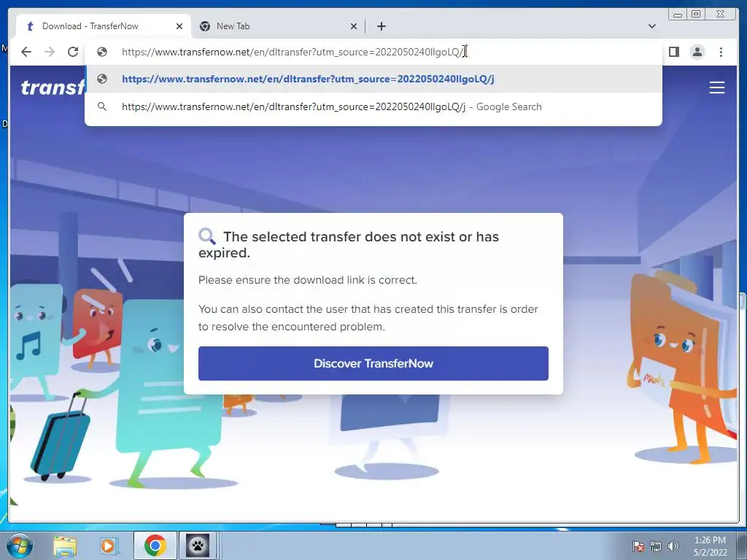This screenshot has height=560, width=747.
Task: Choose the Google Search suggestion row
Action: tap(373, 106)
